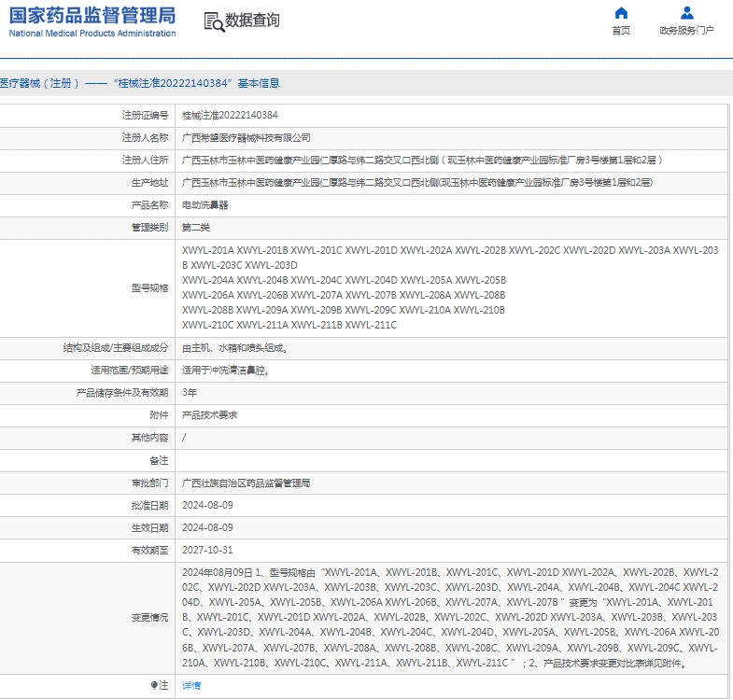
Task: Click the 注册人名称 row label
Action: click(x=145, y=138)
